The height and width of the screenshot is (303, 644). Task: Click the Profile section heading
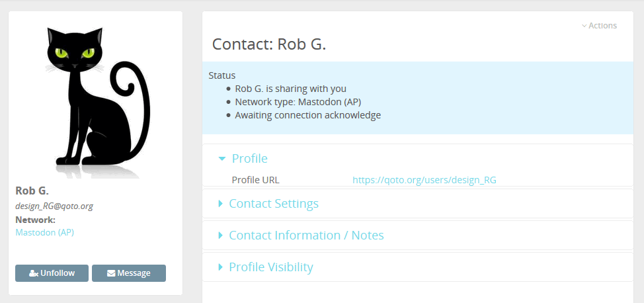(x=249, y=159)
